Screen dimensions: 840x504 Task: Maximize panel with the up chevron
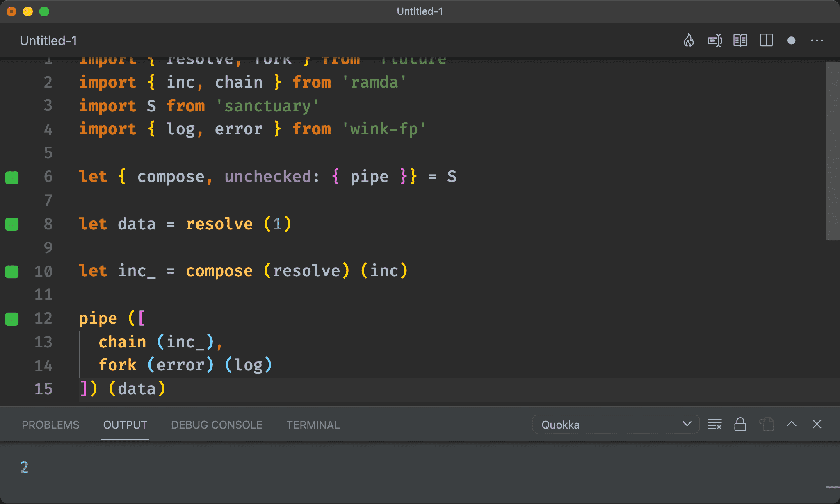point(792,424)
